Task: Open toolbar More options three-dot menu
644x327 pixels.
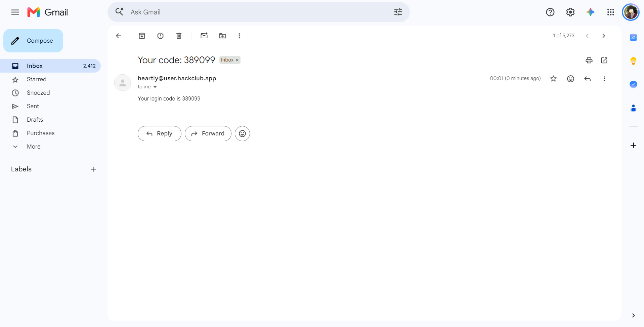Action: pos(240,36)
